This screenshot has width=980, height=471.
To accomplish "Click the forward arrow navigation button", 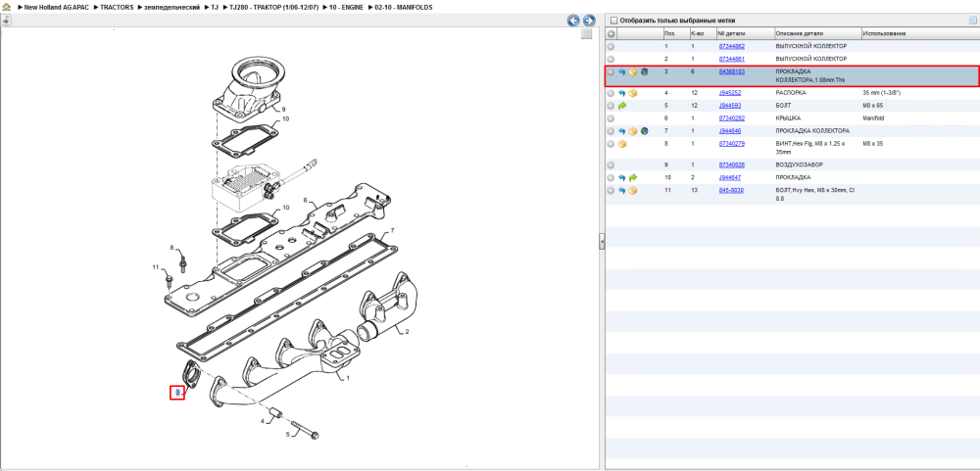I will click(588, 21).
